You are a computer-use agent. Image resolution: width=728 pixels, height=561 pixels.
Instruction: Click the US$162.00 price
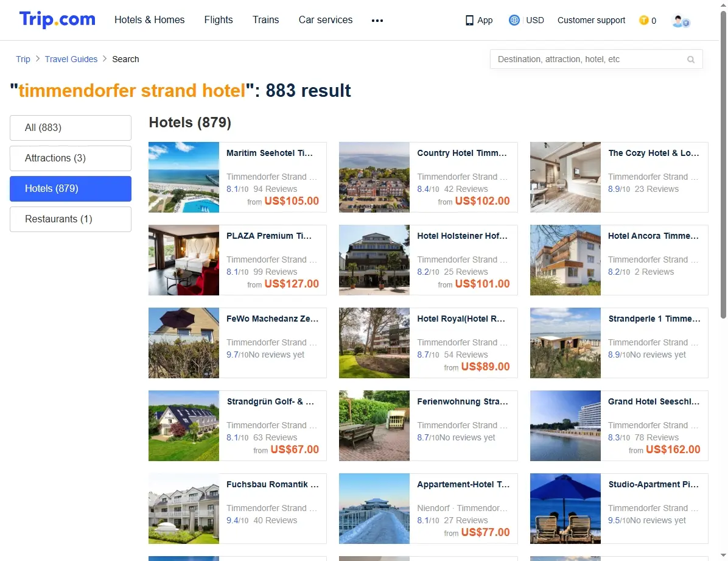[673, 450]
